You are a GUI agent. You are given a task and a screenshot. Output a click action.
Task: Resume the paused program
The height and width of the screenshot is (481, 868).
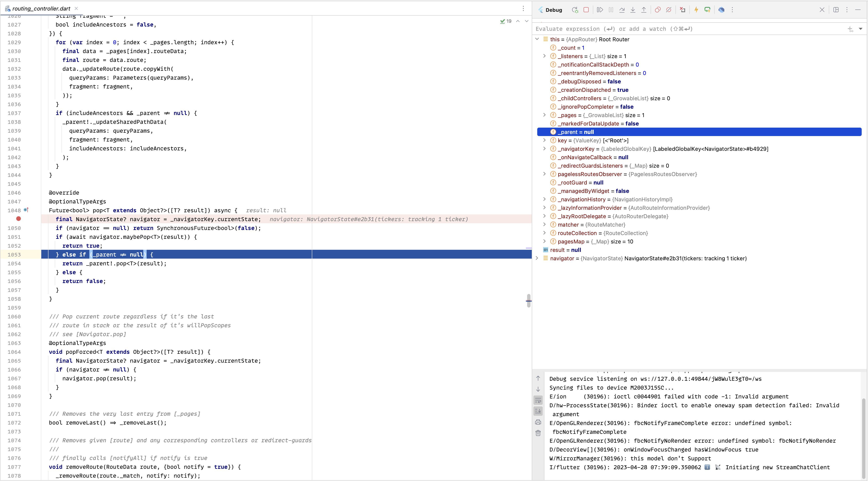tap(600, 10)
